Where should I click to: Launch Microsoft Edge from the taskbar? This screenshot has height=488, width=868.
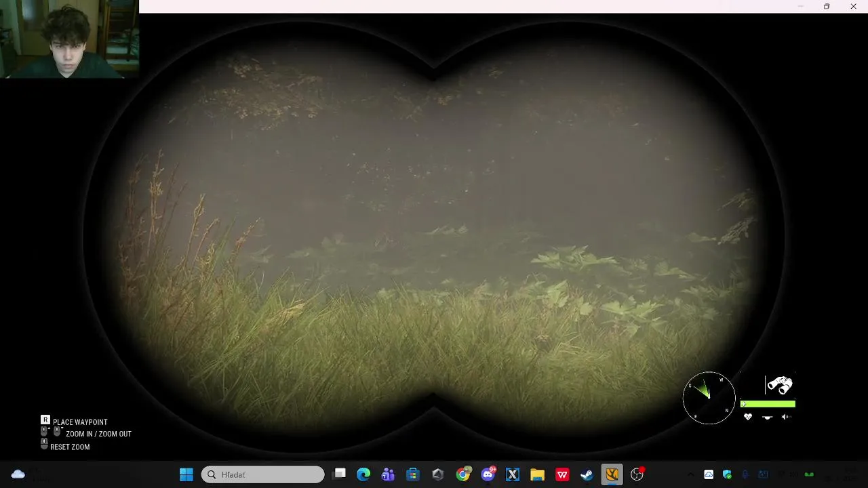click(x=363, y=474)
